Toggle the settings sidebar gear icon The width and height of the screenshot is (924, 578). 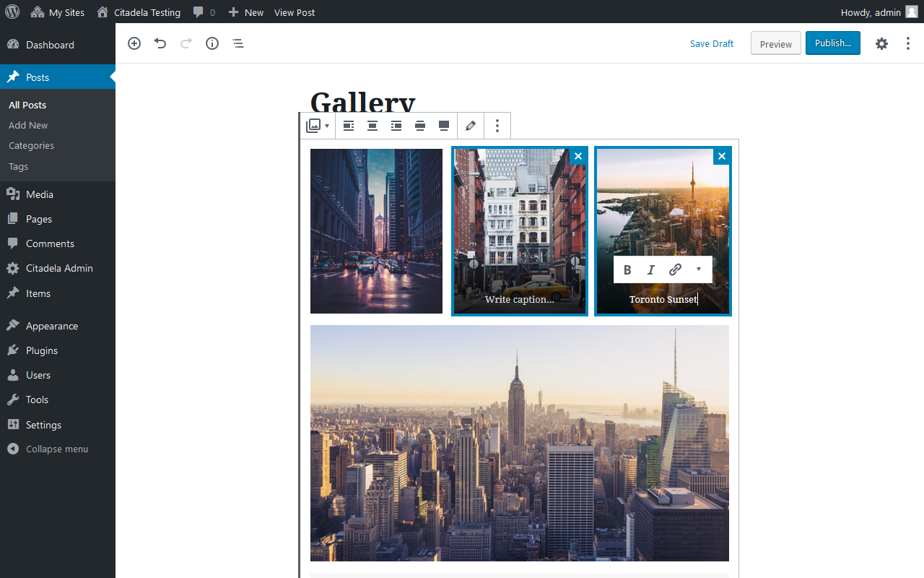[x=882, y=43]
